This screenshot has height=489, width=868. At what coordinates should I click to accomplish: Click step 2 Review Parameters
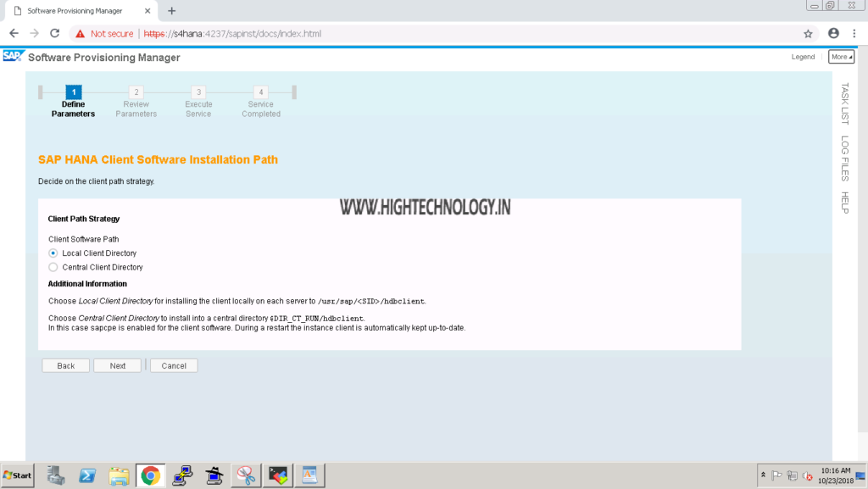tap(136, 102)
